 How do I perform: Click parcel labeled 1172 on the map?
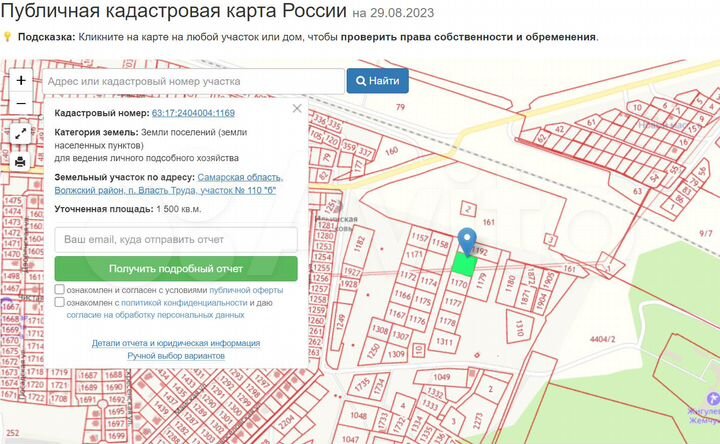408,275
